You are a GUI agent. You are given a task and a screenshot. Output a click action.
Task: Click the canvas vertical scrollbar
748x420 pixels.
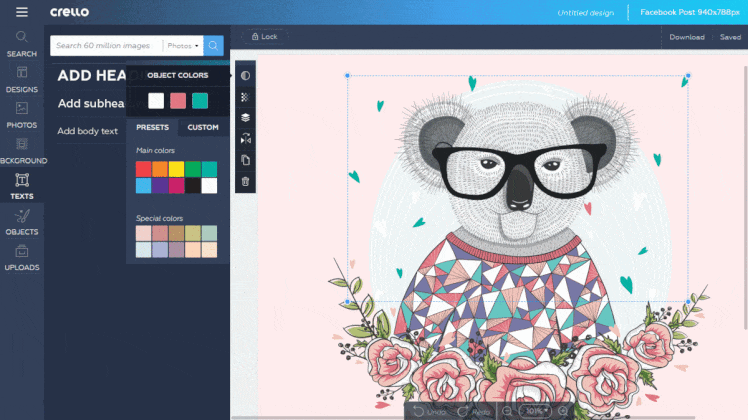click(x=745, y=197)
